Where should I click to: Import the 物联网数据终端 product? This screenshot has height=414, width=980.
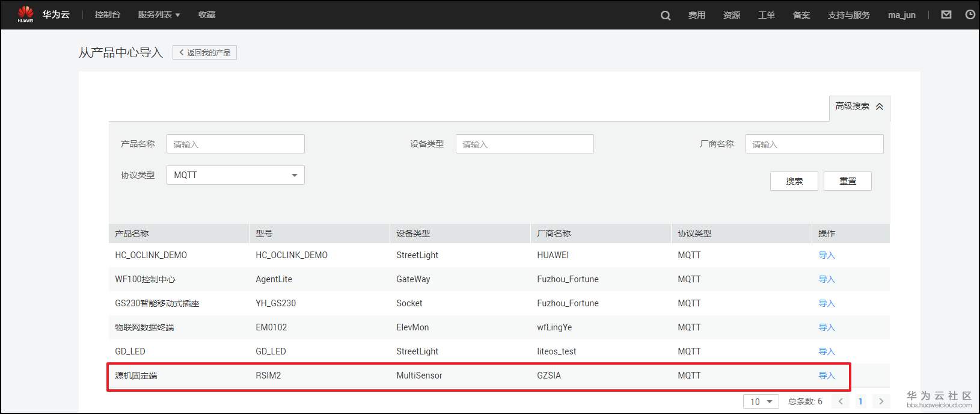827,327
